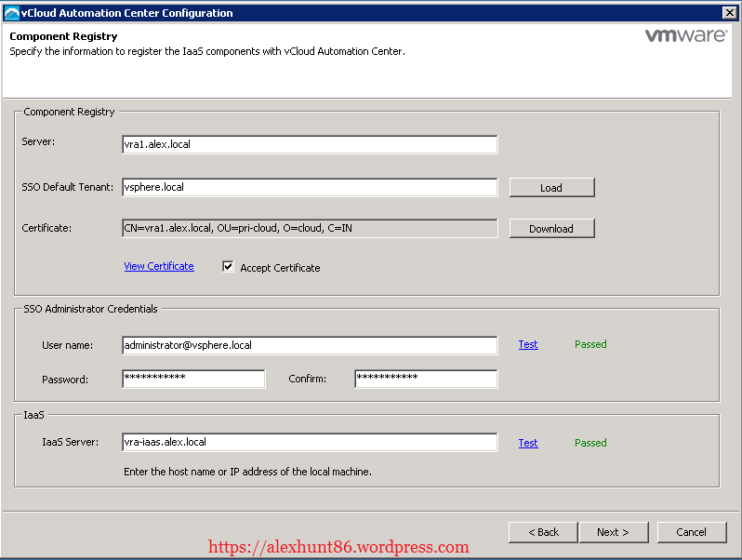The width and height of the screenshot is (742, 560).
Task: Click the vCloud app icon in title bar
Action: pyautogui.click(x=11, y=13)
